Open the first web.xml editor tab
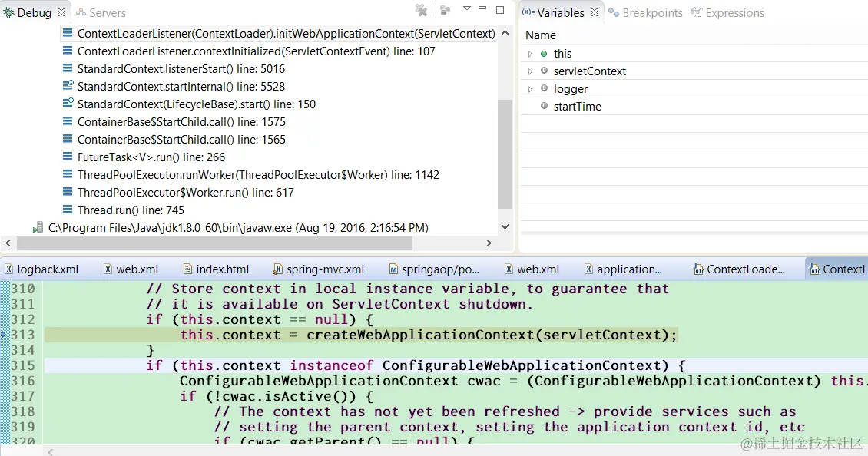This screenshot has width=868, height=456. [x=131, y=269]
